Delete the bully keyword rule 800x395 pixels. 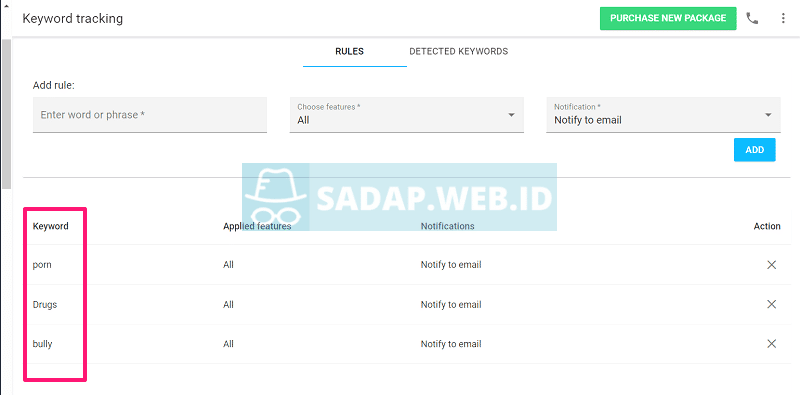tap(771, 344)
